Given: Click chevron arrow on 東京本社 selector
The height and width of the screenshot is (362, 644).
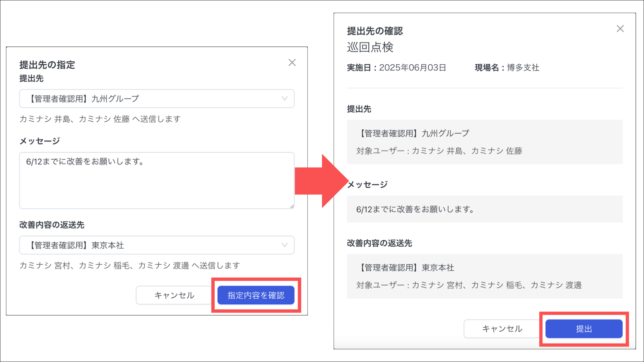Looking at the screenshot, I should 284,245.
